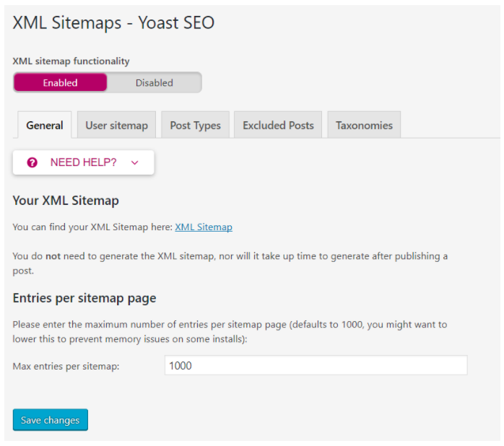Screen dimensions: 504x446
Task: Click the Save changes button
Action: (51, 419)
